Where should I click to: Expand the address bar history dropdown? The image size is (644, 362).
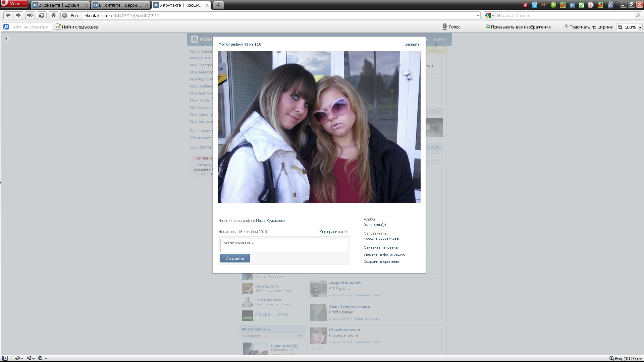tap(478, 16)
